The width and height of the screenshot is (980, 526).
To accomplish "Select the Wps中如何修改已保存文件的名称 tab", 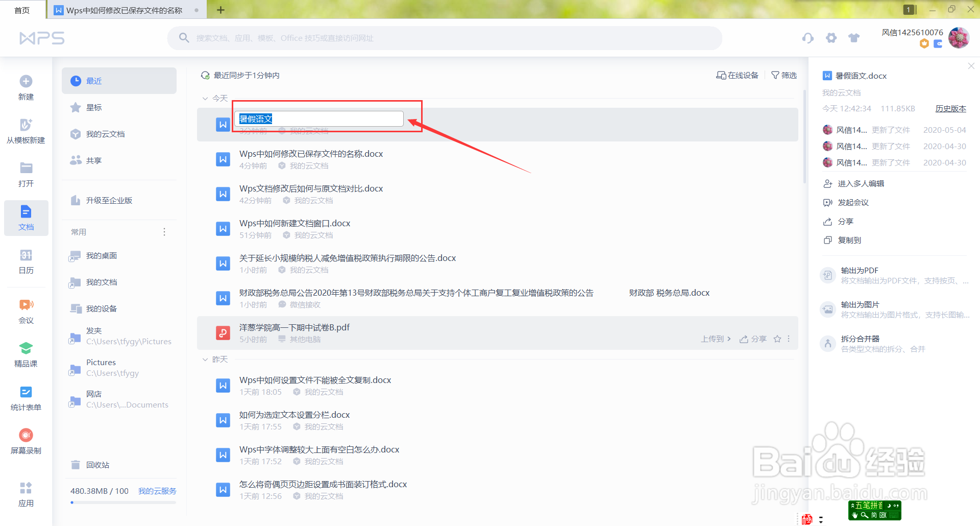I will pyautogui.click(x=122, y=9).
